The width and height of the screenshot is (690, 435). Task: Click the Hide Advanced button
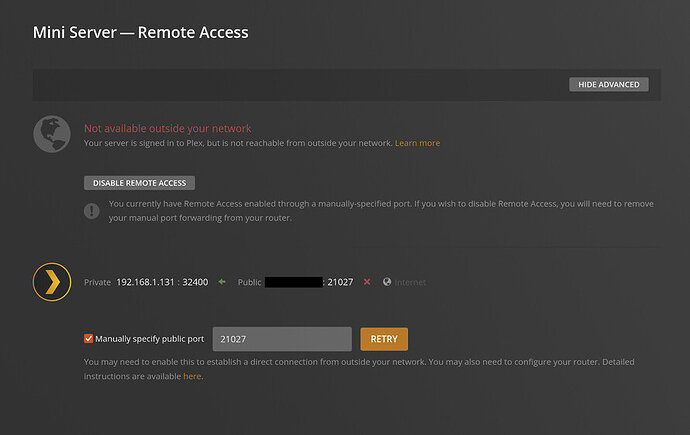(x=609, y=84)
